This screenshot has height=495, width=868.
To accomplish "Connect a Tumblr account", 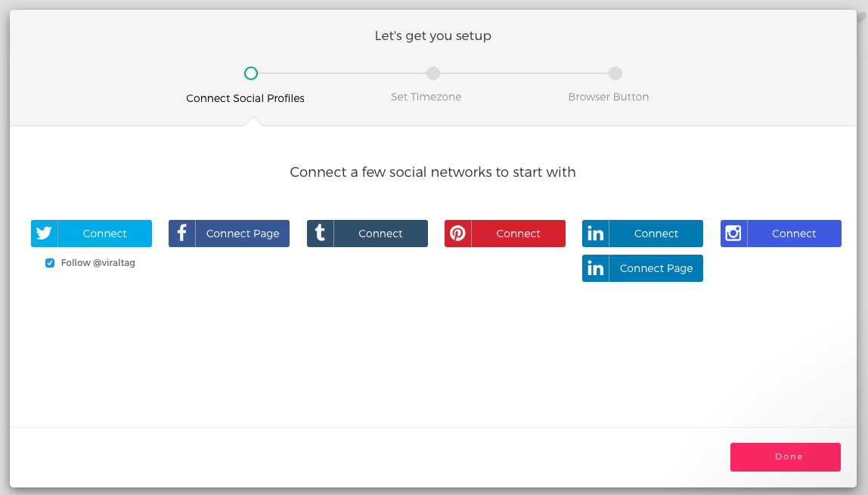I will click(367, 234).
